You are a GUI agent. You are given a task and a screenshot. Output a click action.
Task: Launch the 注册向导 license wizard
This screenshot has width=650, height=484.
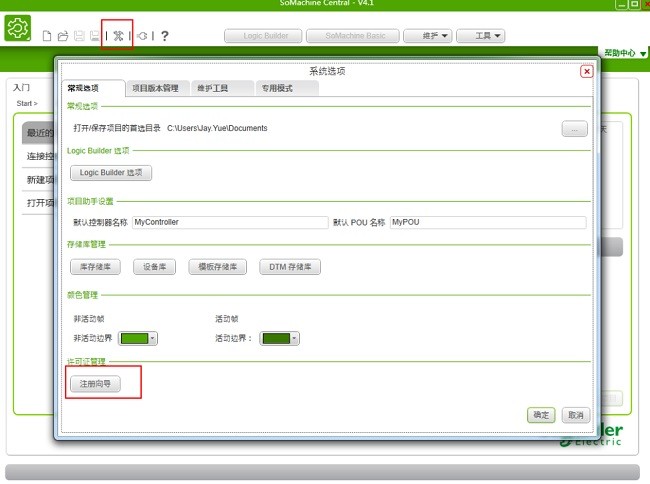pyautogui.click(x=95, y=384)
